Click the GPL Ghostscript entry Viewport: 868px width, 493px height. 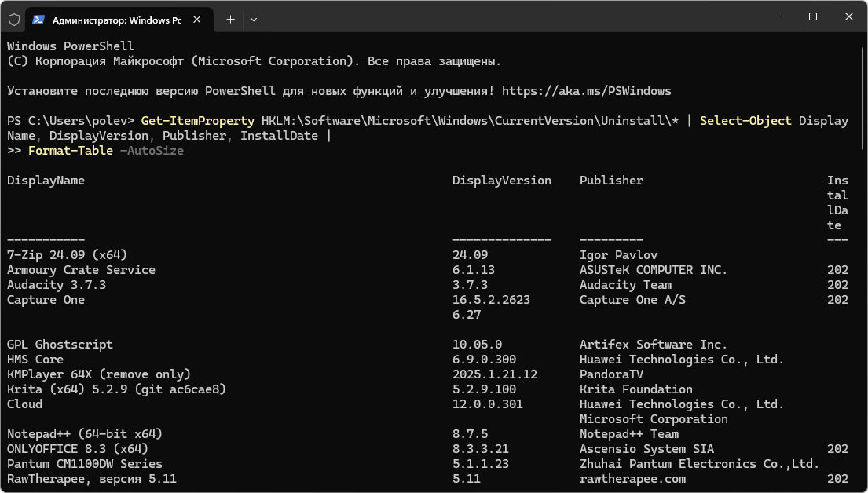pyautogui.click(x=60, y=345)
